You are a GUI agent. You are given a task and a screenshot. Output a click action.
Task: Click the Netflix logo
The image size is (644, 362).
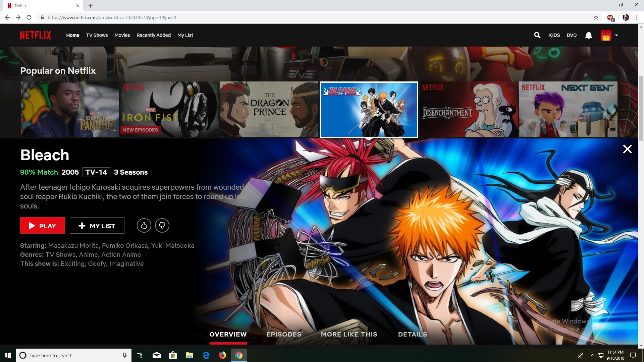(x=36, y=35)
